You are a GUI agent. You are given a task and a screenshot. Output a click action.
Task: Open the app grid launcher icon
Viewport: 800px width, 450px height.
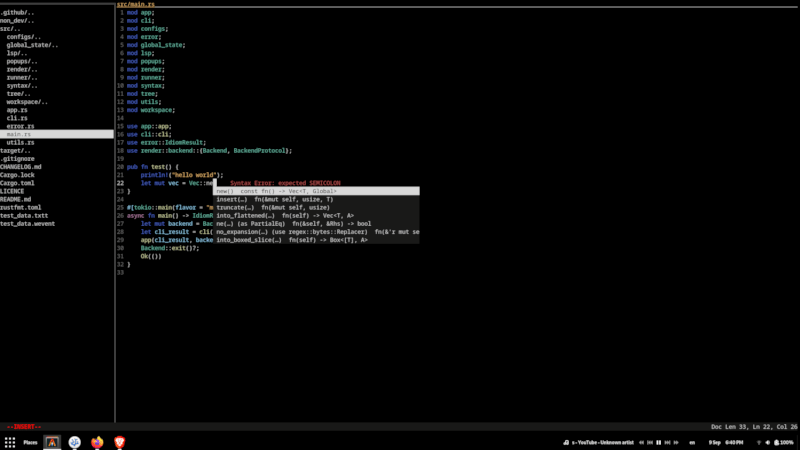[x=10, y=442]
